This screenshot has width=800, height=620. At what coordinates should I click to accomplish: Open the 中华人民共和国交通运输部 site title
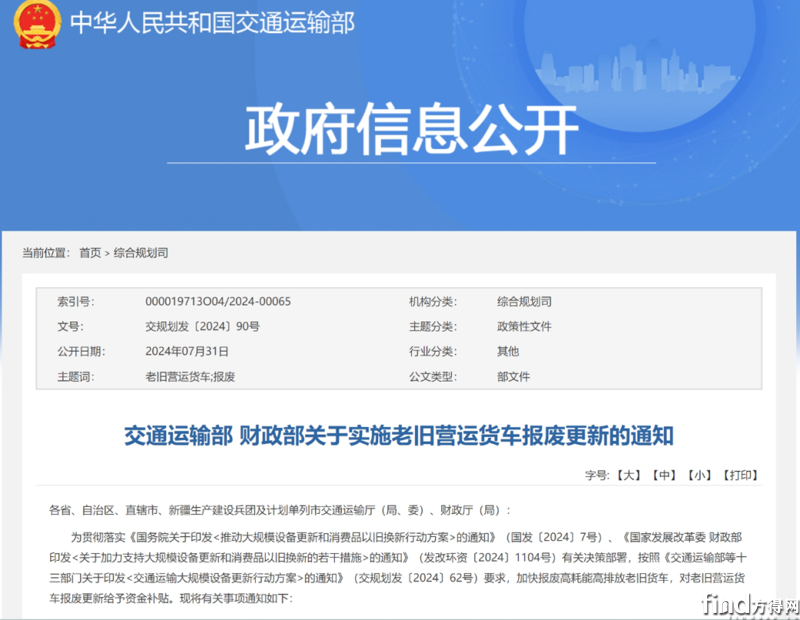pos(212,23)
